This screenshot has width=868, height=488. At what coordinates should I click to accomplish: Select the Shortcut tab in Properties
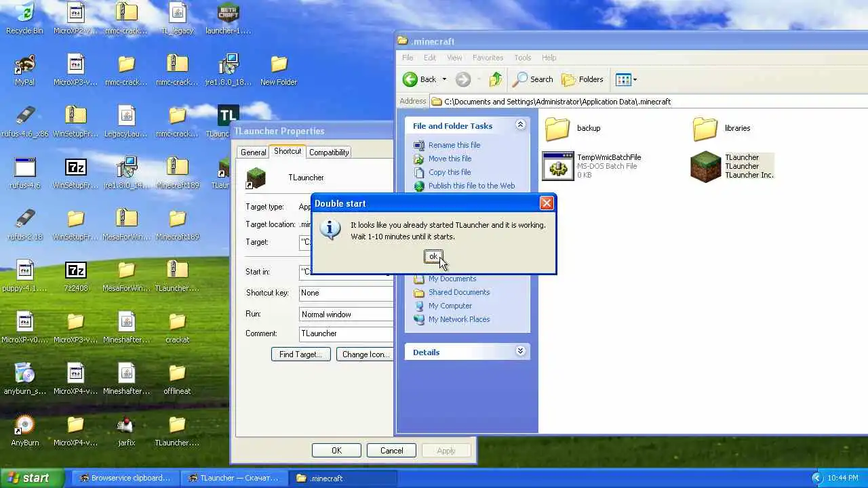pos(288,151)
